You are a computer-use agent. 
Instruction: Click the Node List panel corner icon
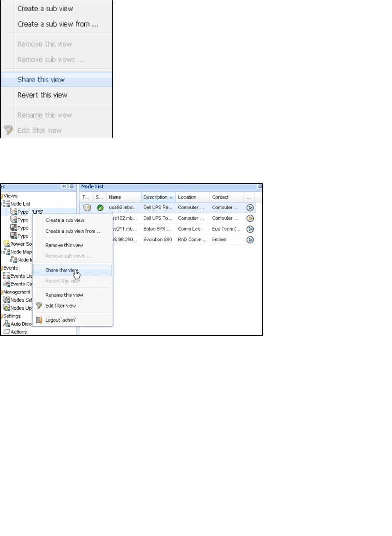tap(260, 187)
